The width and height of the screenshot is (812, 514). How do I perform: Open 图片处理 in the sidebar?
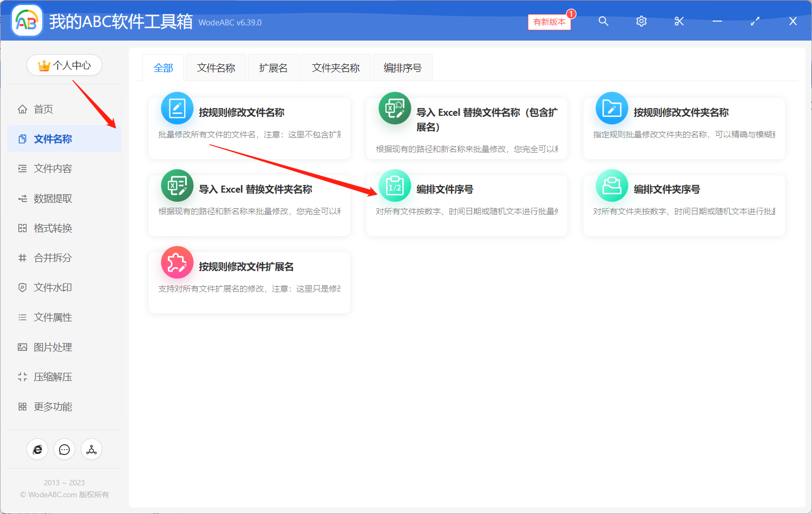click(52, 347)
